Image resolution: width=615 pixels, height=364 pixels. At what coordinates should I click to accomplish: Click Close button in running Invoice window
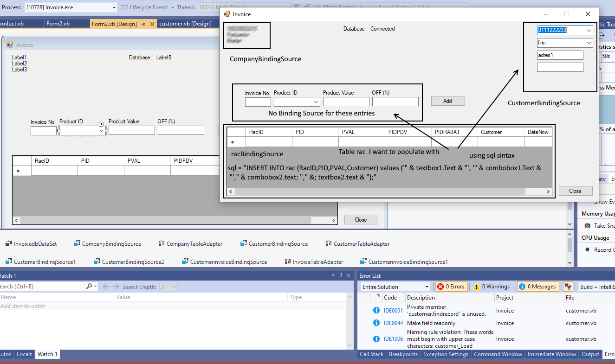click(x=575, y=191)
